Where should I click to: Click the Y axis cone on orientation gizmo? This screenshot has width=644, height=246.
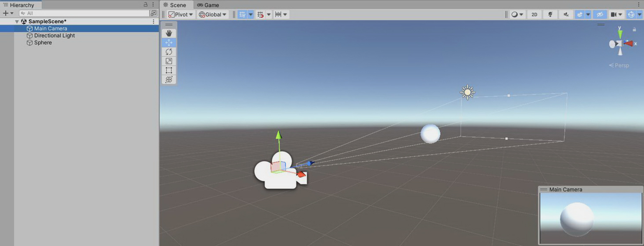point(620,33)
